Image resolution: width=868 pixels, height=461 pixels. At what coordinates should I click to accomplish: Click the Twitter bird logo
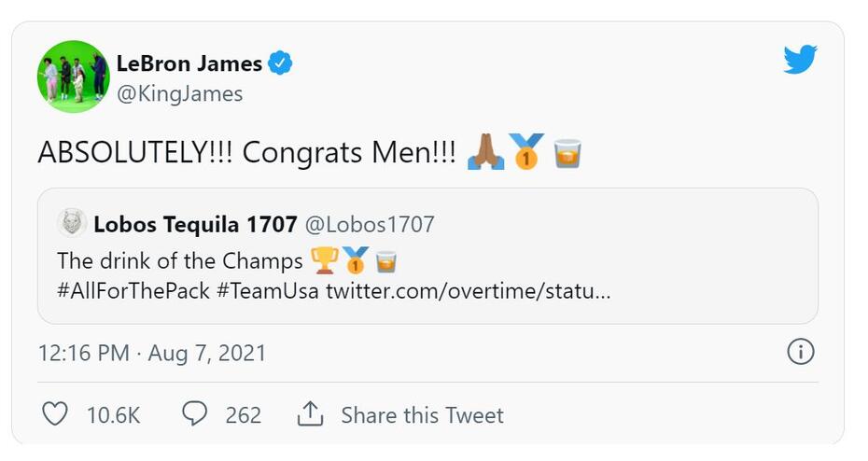(x=800, y=61)
